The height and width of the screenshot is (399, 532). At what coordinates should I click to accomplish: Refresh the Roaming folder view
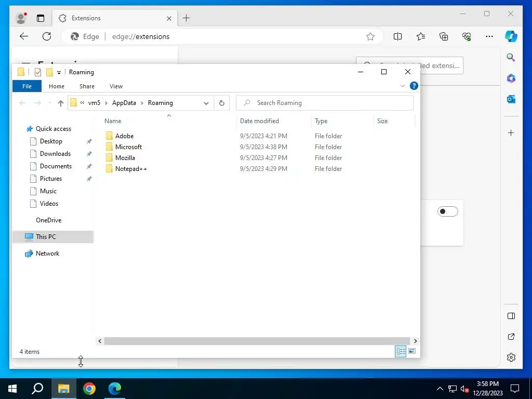click(x=221, y=103)
